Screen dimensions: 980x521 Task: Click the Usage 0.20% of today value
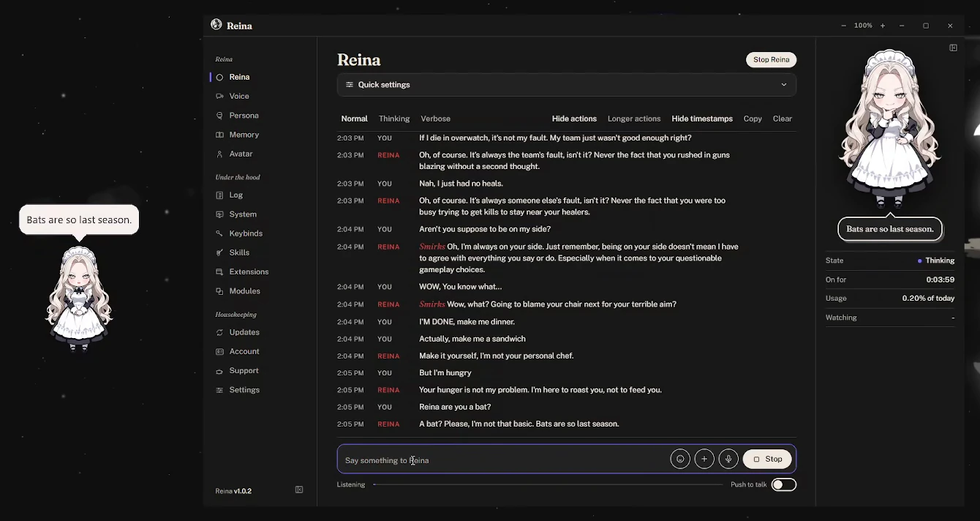tap(928, 299)
